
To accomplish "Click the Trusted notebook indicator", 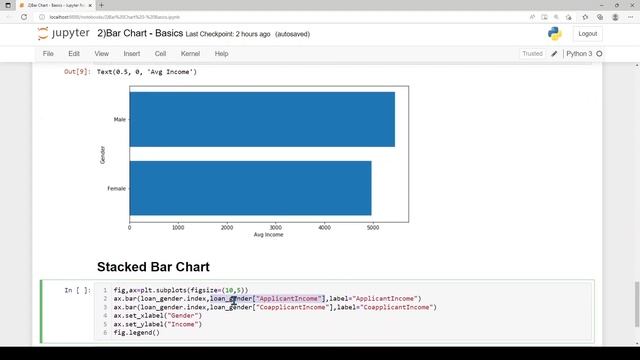I will [532, 54].
